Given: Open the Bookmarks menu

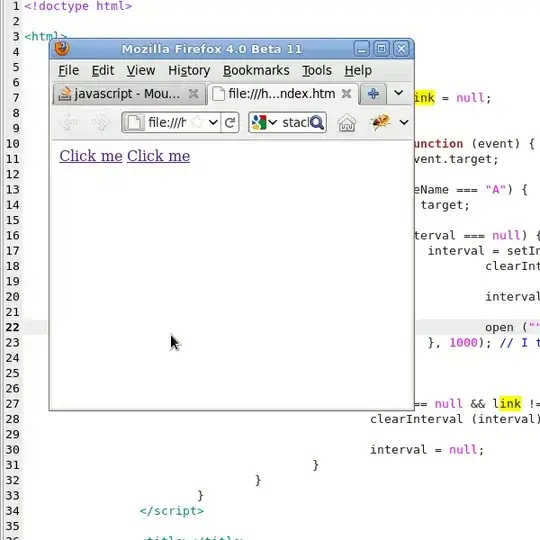Looking at the screenshot, I should pyautogui.click(x=256, y=70).
